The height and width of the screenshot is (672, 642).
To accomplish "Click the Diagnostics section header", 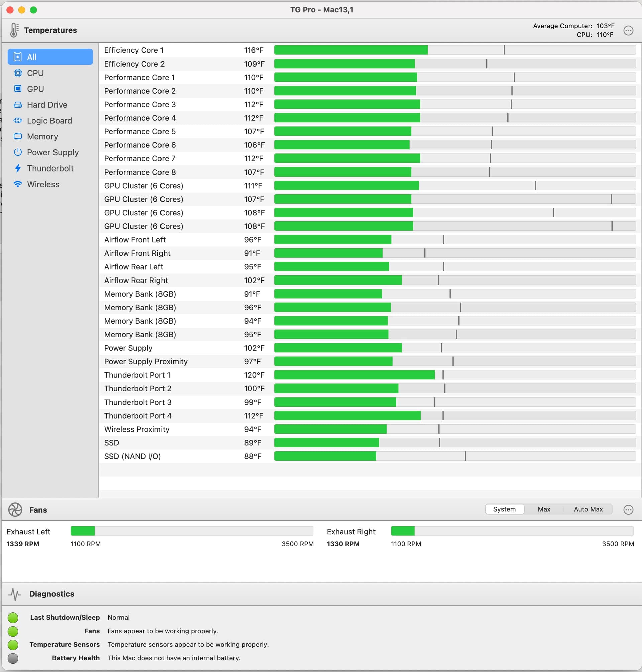I will click(x=52, y=594).
